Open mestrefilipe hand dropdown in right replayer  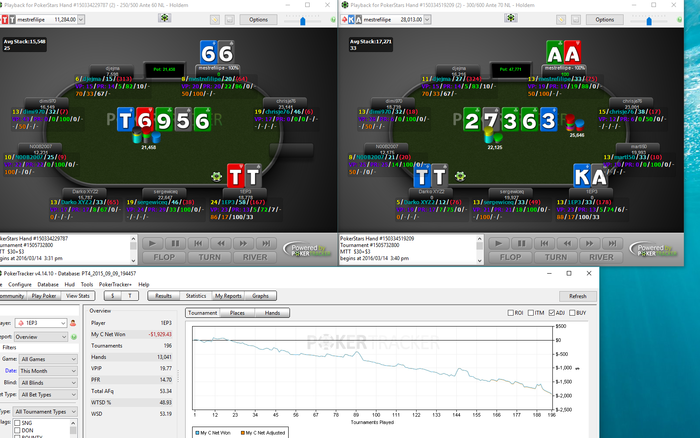(427, 20)
